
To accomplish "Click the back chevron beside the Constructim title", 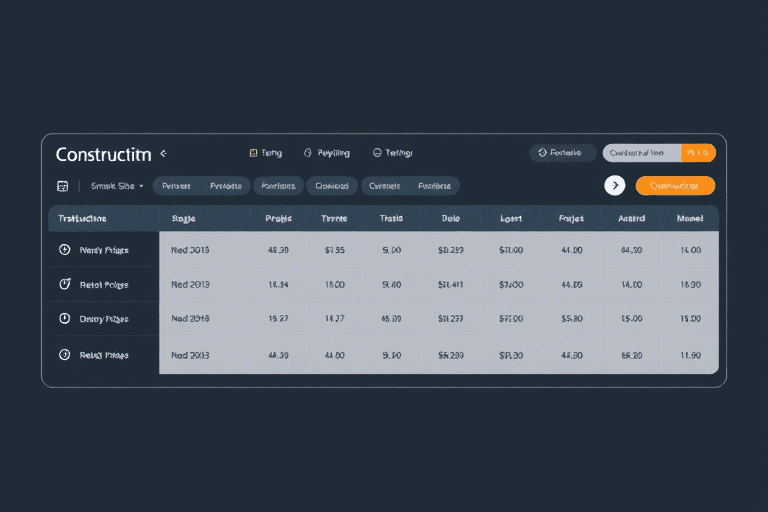I will tap(163, 154).
